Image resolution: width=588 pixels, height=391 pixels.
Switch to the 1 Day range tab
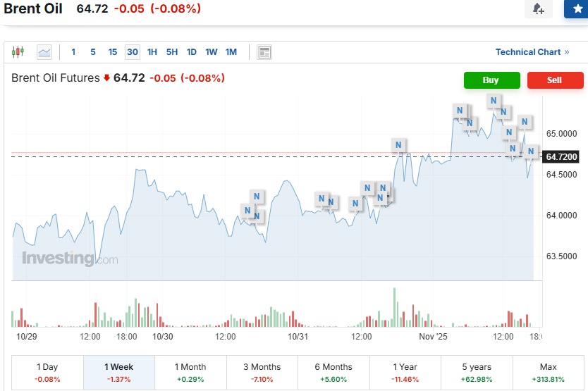click(x=47, y=373)
